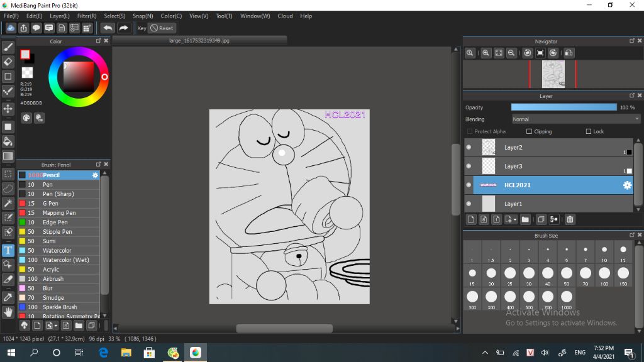Expand the add layer dropdown arrow

(x=514, y=219)
